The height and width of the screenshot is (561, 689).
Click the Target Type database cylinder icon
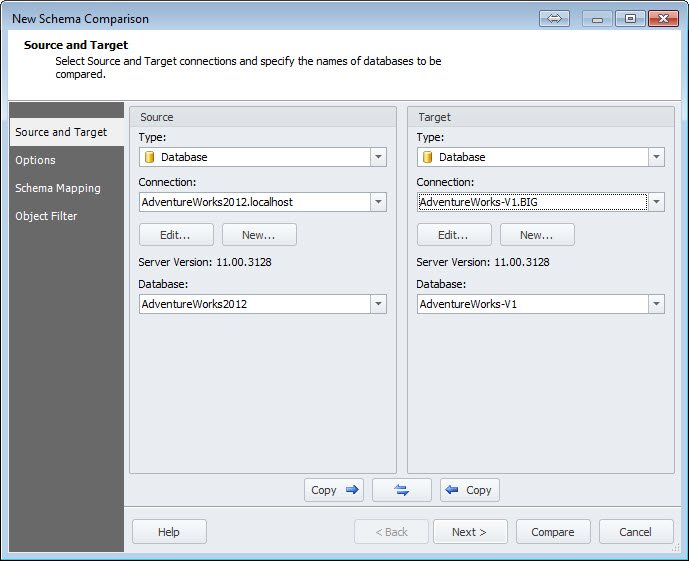[427, 157]
